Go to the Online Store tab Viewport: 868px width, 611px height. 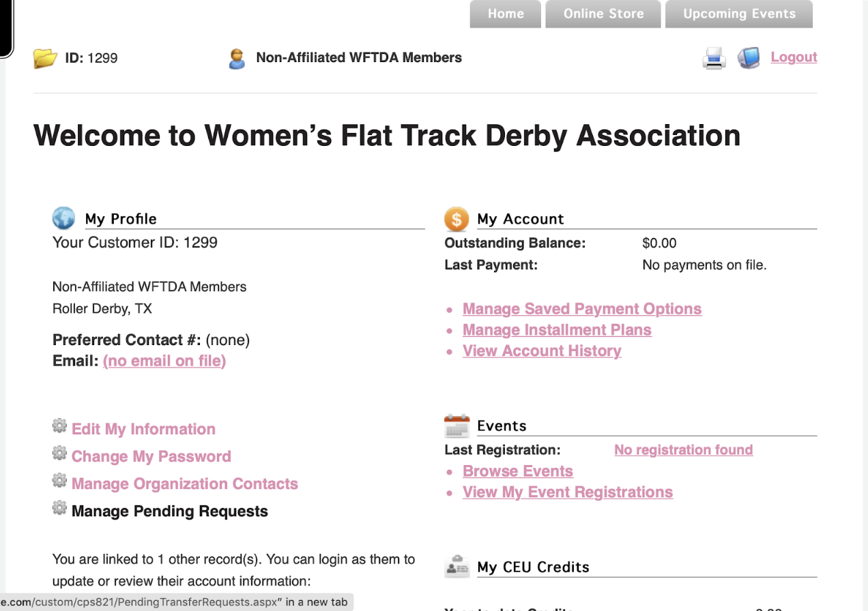coord(603,14)
